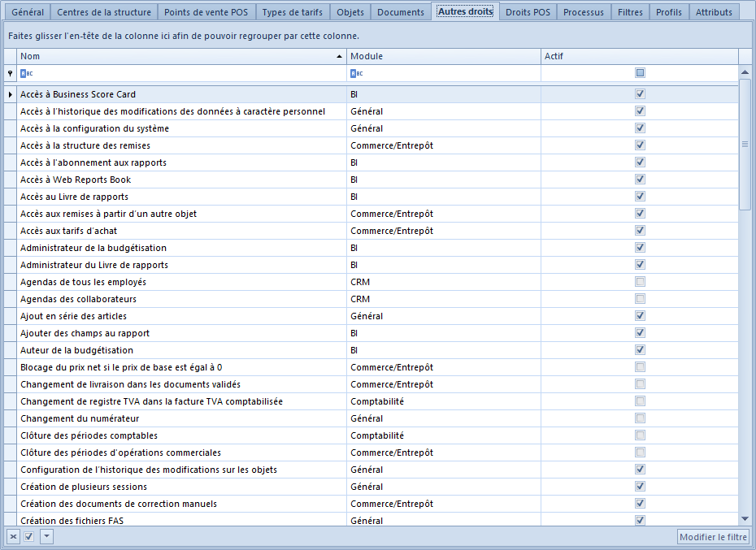The image size is (756, 550).
Task: Switch to the Processus tab
Action: tap(584, 12)
